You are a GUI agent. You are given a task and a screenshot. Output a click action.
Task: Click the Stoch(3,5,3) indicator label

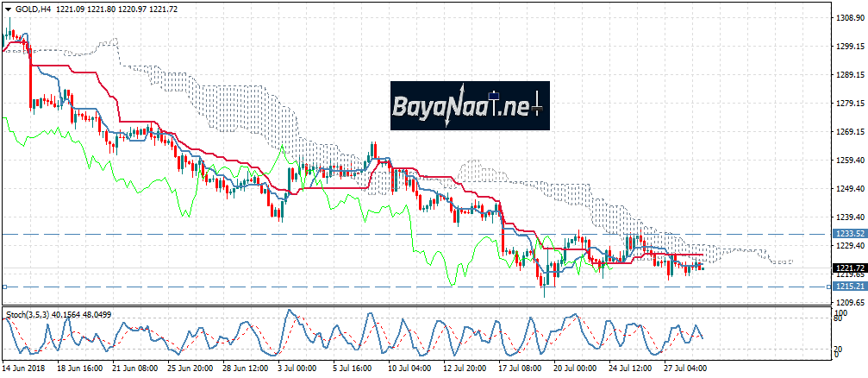(39, 314)
